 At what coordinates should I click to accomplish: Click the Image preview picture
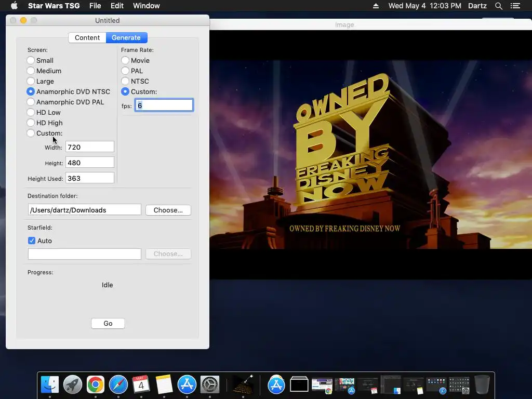[x=370, y=154]
